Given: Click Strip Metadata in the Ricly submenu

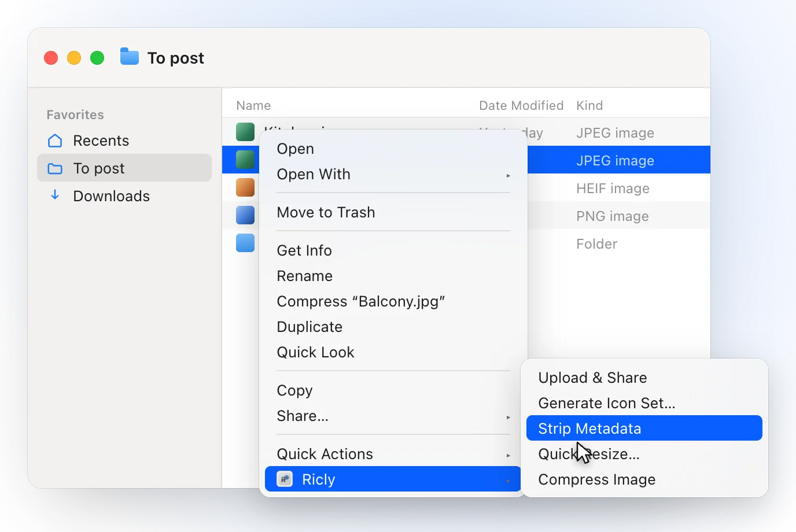Looking at the screenshot, I should coord(644,428).
